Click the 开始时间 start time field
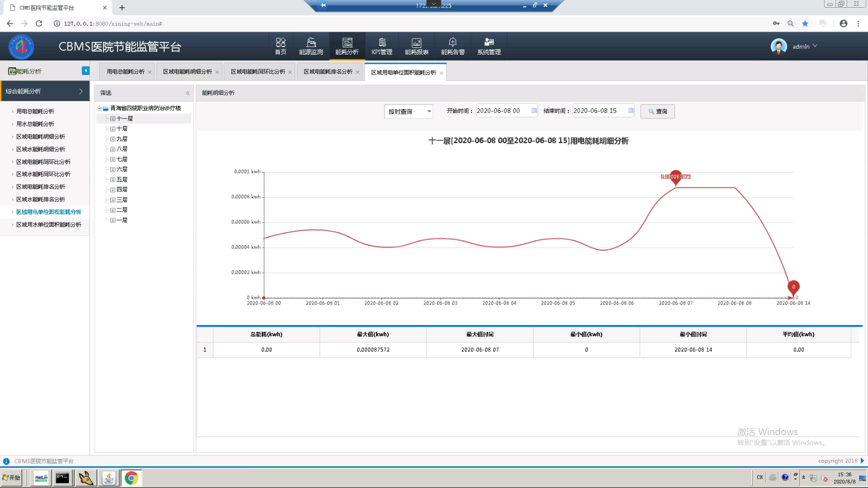The width and height of the screenshot is (868, 488). coord(506,111)
